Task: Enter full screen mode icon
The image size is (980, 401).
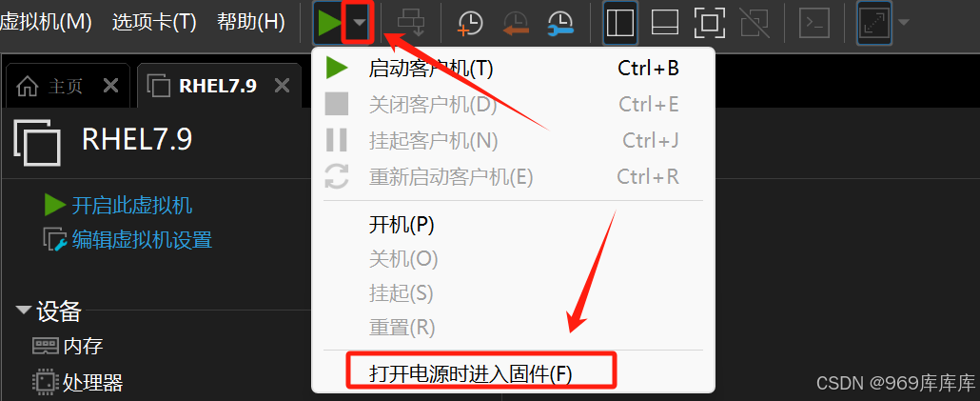Action: pyautogui.click(x=710, y=23)
